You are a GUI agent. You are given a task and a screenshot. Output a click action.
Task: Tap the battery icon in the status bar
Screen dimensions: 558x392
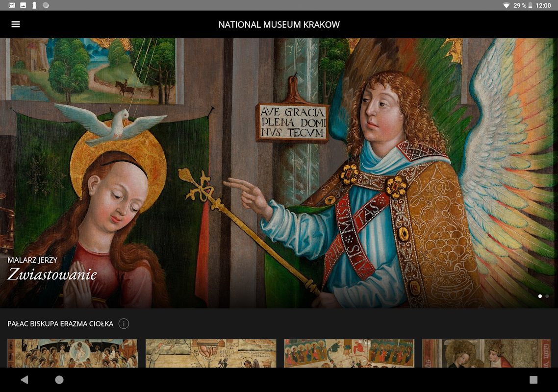pos(530,5)
